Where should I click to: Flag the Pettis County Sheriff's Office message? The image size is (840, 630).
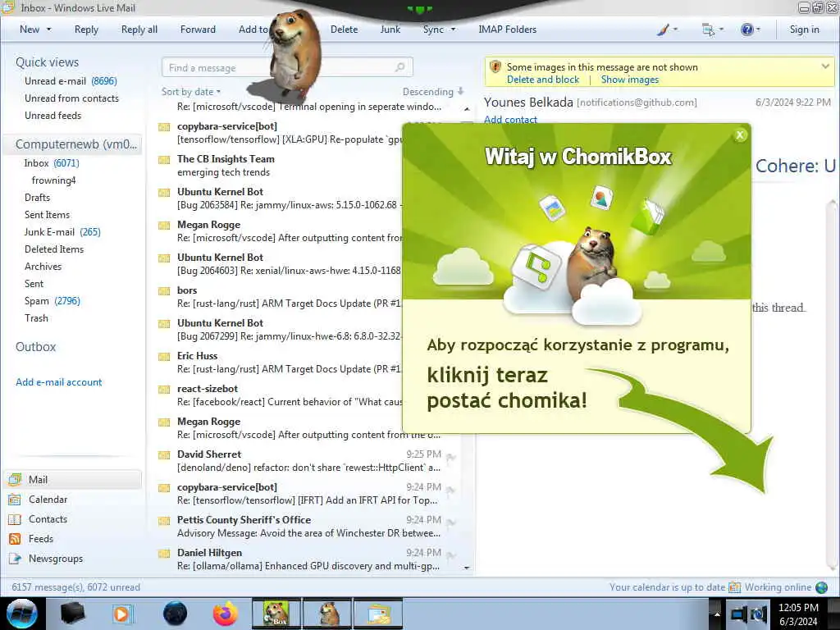451,523
